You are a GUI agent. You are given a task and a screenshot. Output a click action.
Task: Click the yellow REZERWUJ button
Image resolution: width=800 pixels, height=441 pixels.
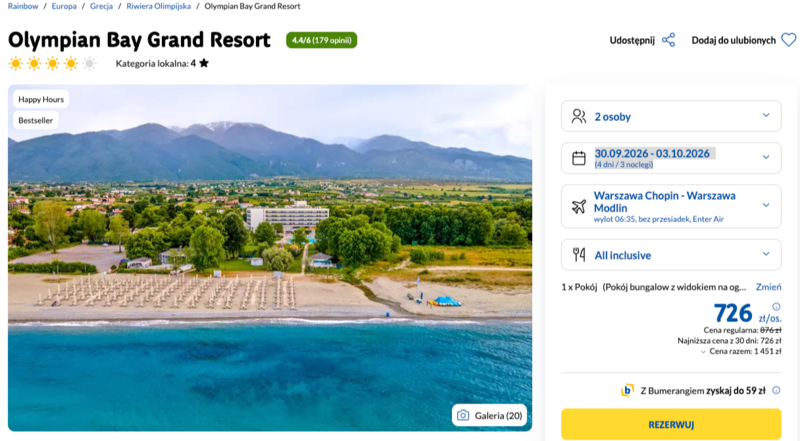tap(671, 424)
